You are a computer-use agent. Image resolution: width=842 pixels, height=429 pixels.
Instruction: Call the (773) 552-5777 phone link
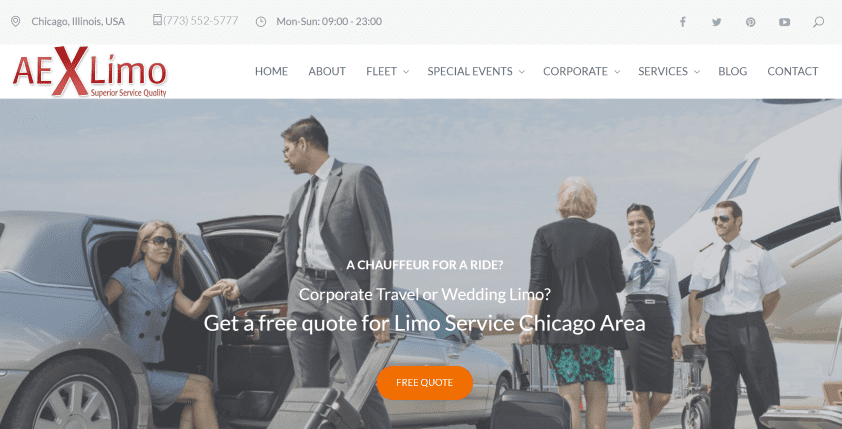(200, 20)
